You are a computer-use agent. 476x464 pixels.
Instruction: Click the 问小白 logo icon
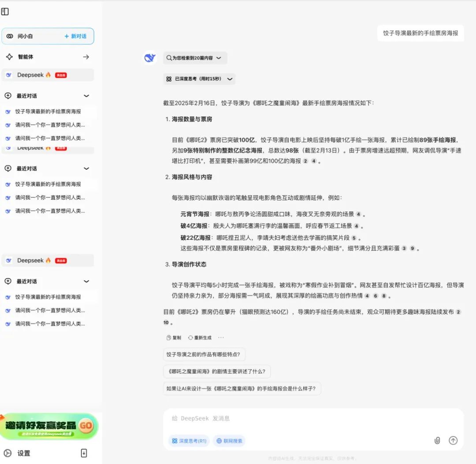[10, 36]
